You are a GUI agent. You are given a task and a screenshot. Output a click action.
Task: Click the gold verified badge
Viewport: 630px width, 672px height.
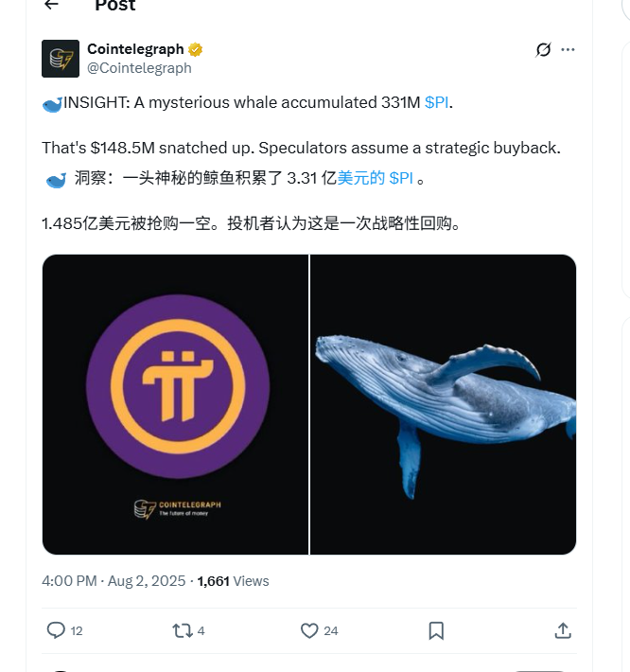195,50
